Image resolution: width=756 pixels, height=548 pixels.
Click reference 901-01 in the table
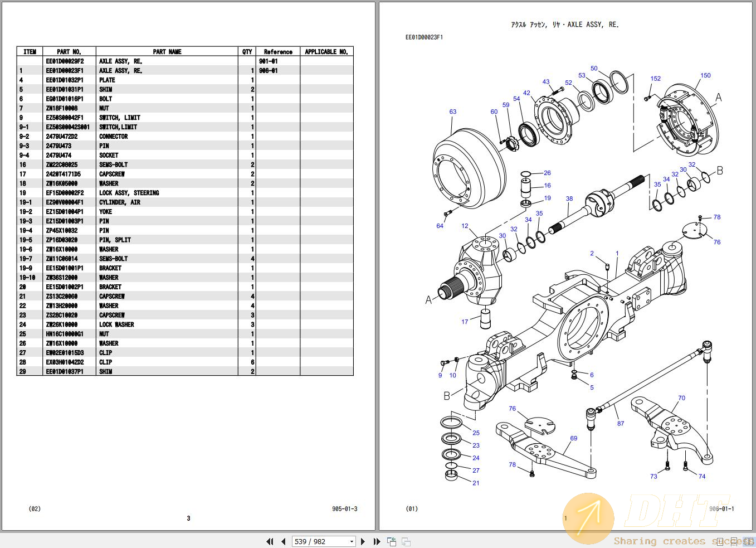(269, 61)
